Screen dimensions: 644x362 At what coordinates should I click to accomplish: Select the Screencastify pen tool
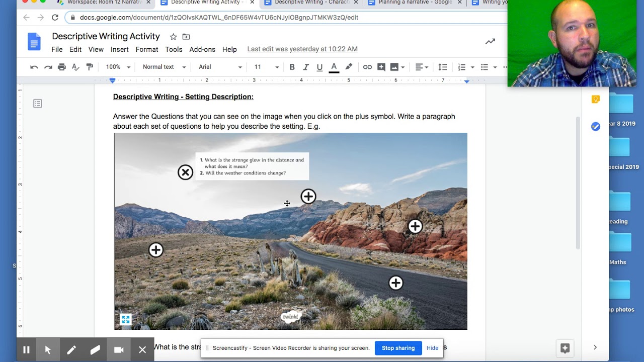(x=71, y=350)
